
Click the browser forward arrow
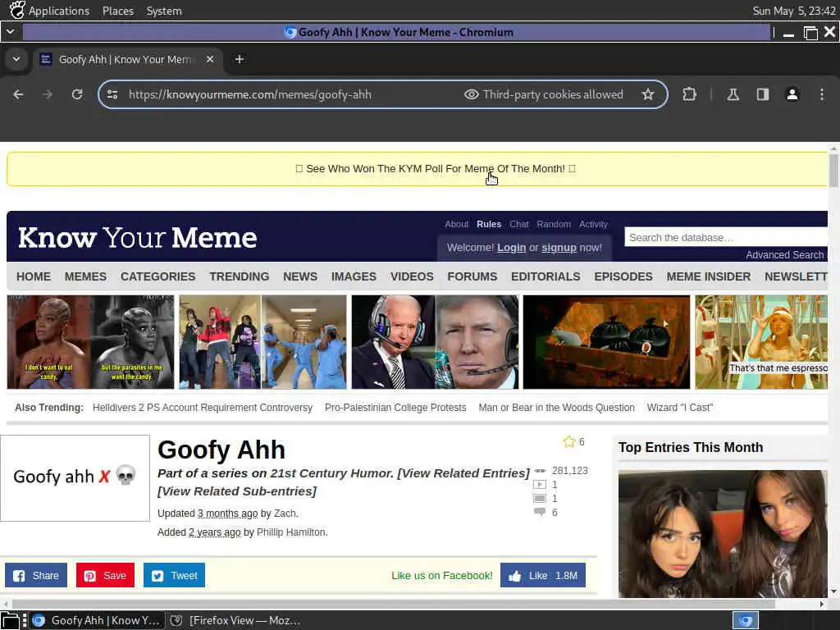(48, 94)
